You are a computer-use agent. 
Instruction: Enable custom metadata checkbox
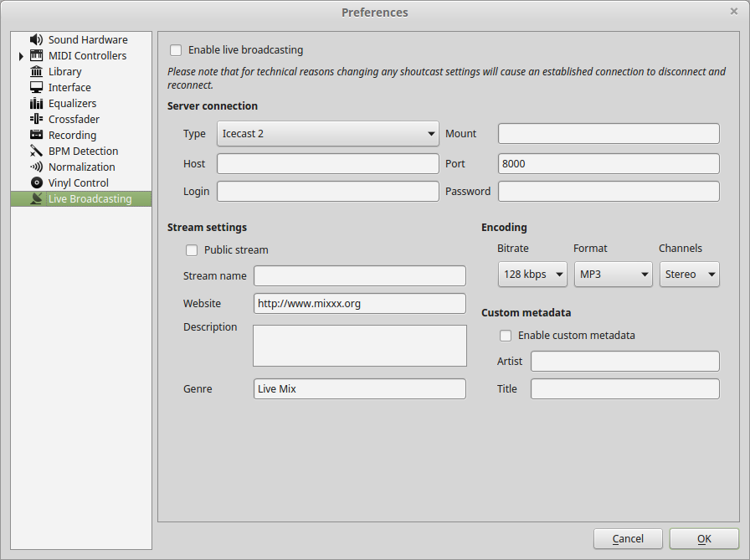506,336
